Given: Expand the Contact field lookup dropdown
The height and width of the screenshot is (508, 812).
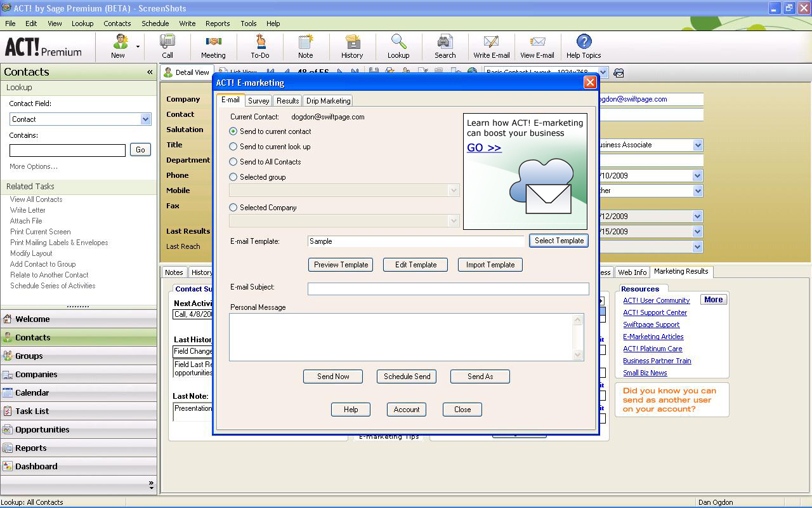Looking at the screenshot, I should tap(145, 119).
